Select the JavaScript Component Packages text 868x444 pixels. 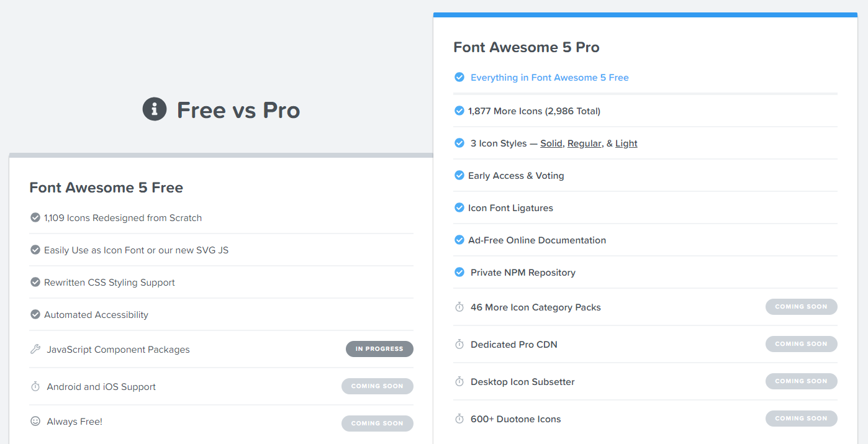(119, 350)
